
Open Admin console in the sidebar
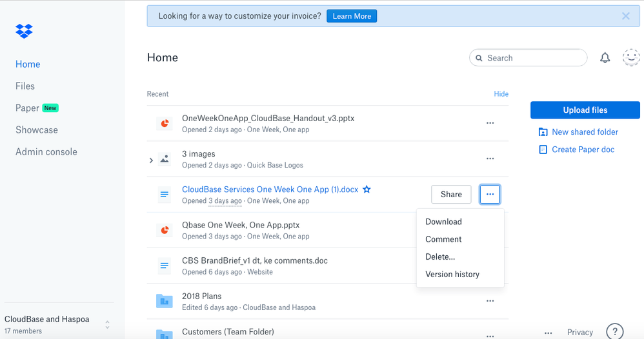pos(46,152)
